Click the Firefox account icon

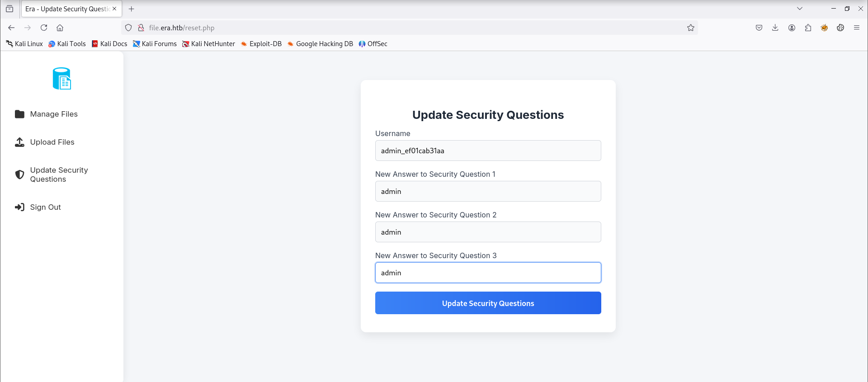792,28
